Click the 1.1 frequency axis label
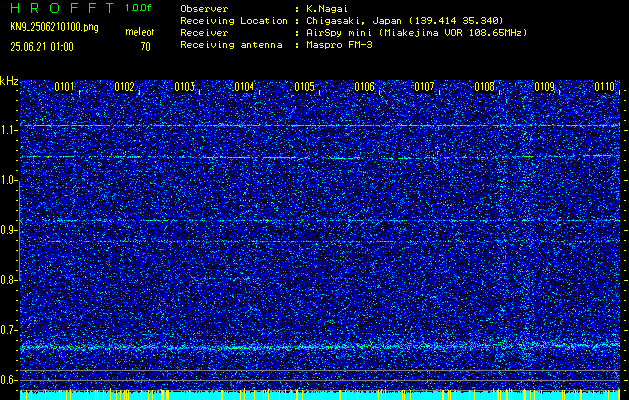The width and height of the screenshot is (629, 400). tap(8, 130)
